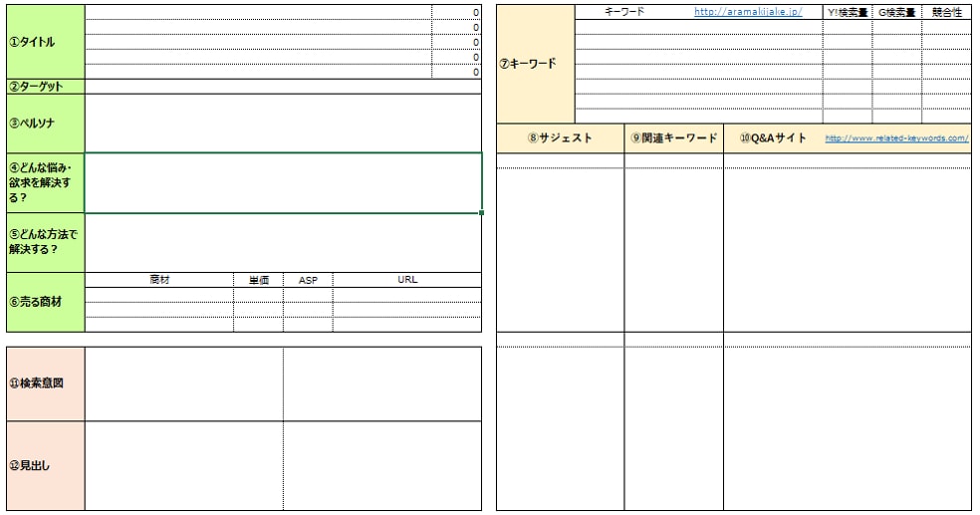Image resolution: width=980 pixels, height=515 pixels.
Task: Click the ASP column header
Action: pyautogui.click(x=308, y=280)
